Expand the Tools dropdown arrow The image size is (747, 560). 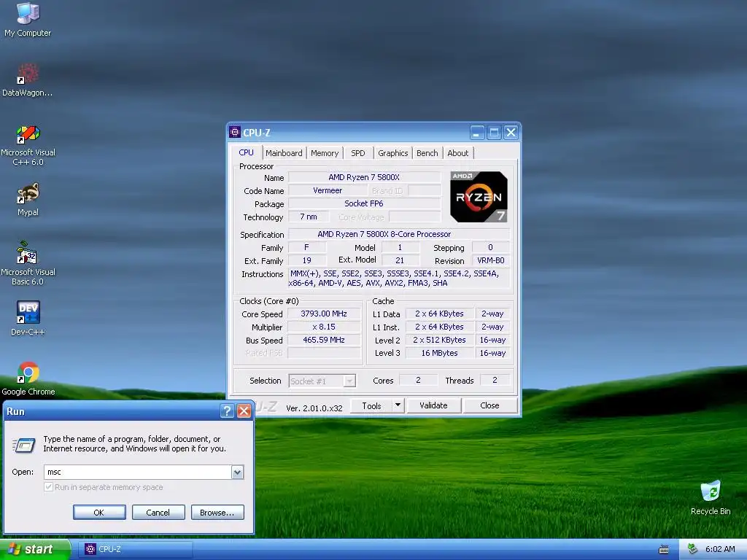(x=398, y=405)
